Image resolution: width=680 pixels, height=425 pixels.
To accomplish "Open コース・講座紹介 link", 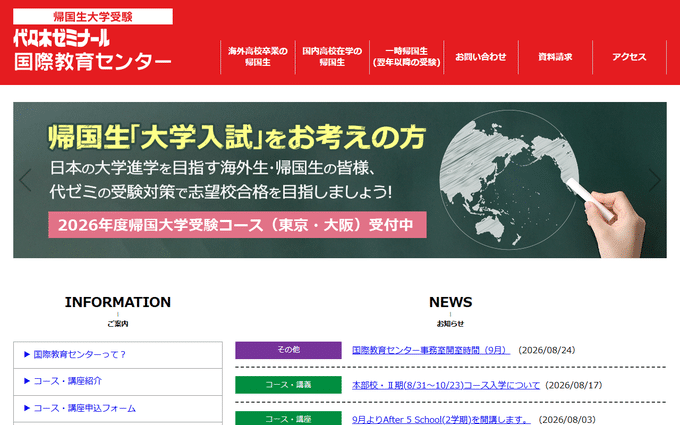I will tap(68, 381).
